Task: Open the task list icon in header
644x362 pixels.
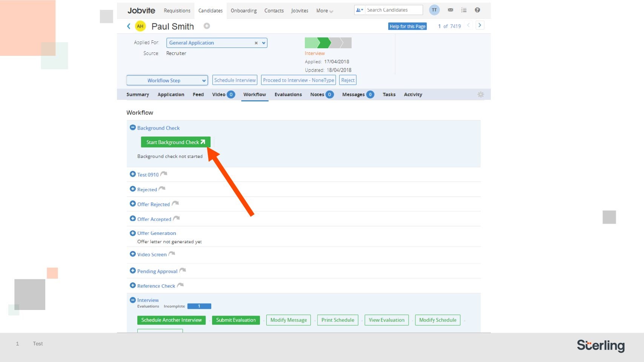Action: [464, 10]
